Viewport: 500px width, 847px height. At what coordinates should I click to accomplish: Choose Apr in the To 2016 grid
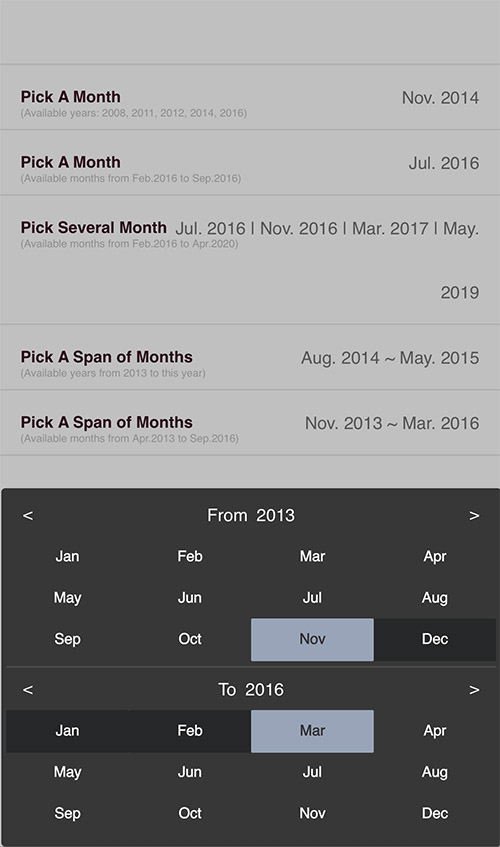tap(435, 731)
